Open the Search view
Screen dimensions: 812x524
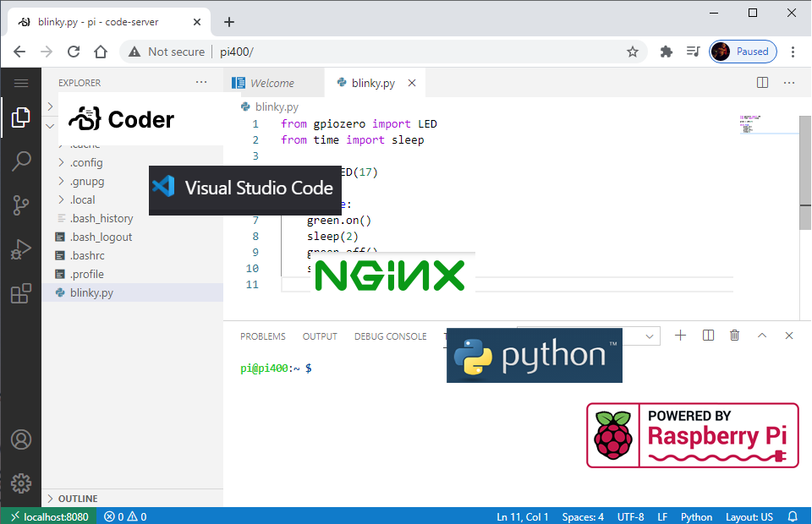point(21,161)
